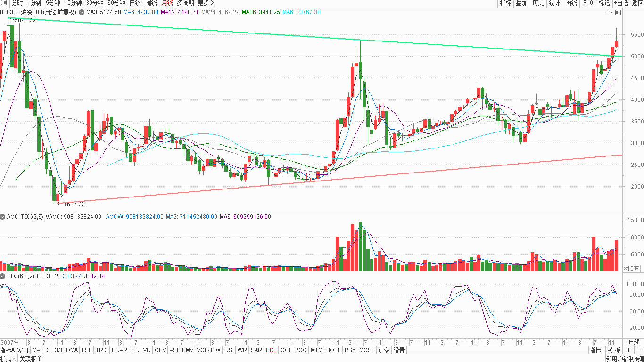Screen dimensions: 644x362
Task: Switch to 日线 daily chart
Action: tap(135, 3)
